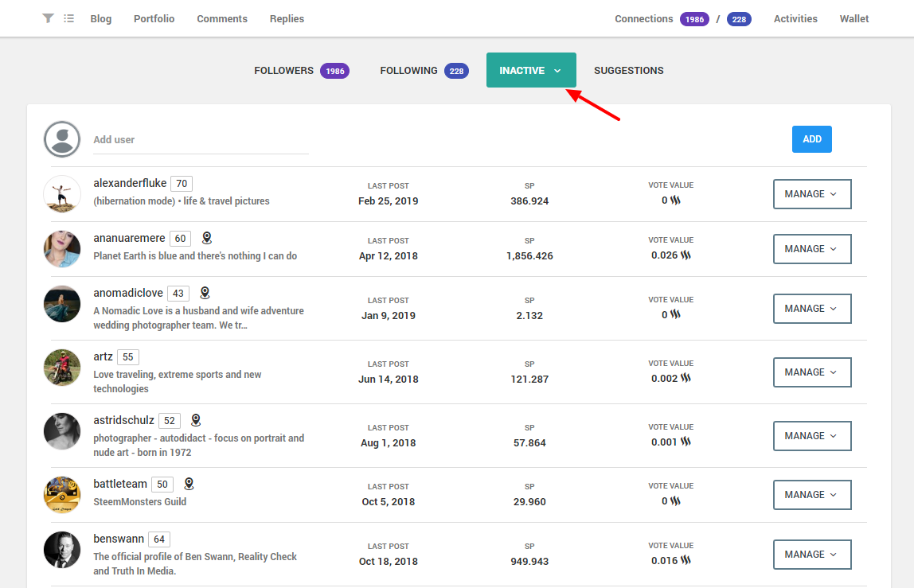Open Manage dropdown for artz

pos(811,372)
